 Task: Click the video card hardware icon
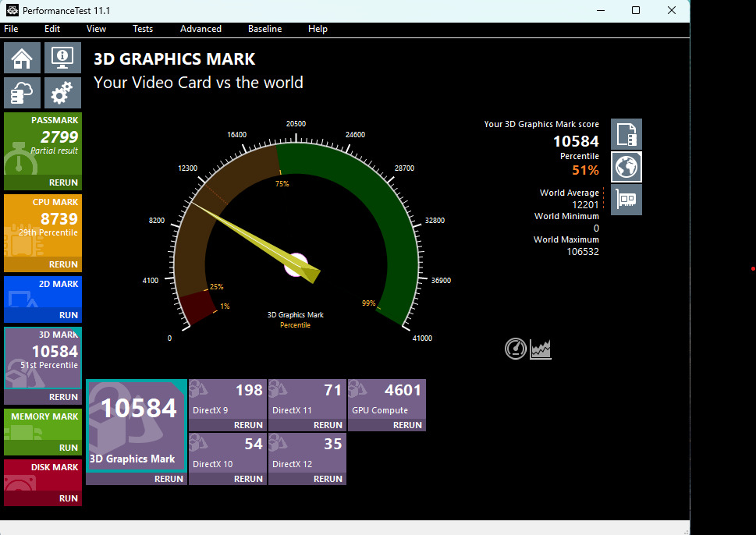(626, 200)
